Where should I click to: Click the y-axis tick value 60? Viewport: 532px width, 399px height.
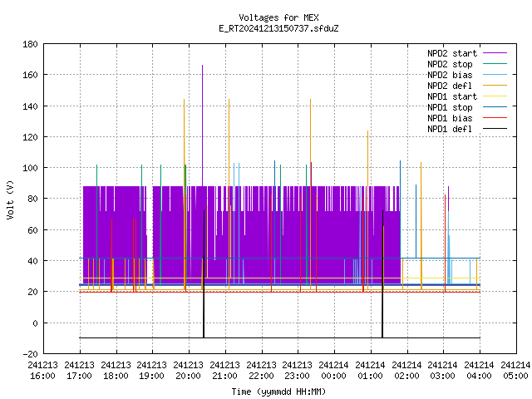(32, 230)
